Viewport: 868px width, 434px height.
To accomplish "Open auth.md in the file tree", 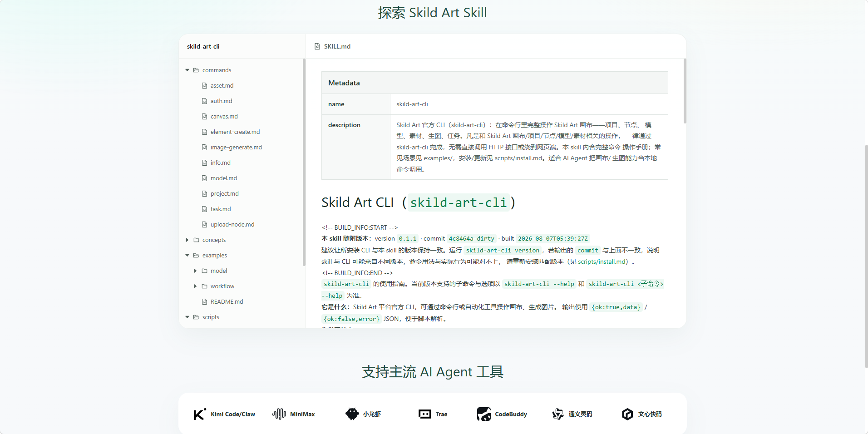I will (x=221, y=101).
